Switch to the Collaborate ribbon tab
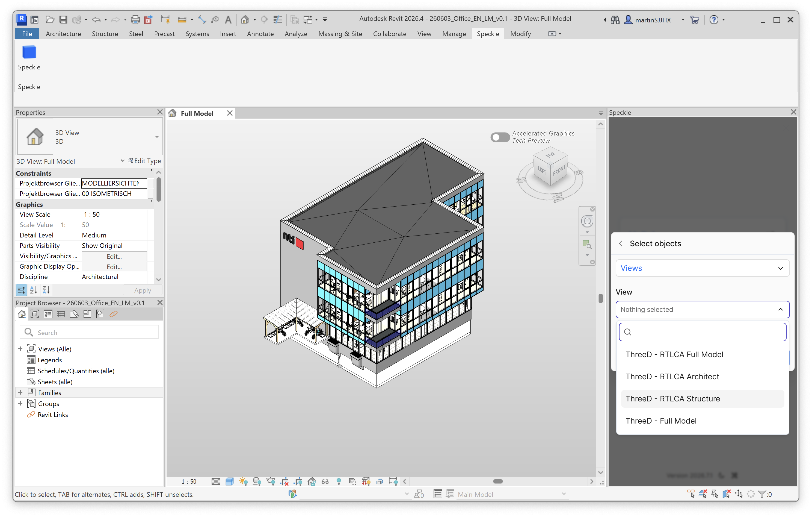 (389, 34)
